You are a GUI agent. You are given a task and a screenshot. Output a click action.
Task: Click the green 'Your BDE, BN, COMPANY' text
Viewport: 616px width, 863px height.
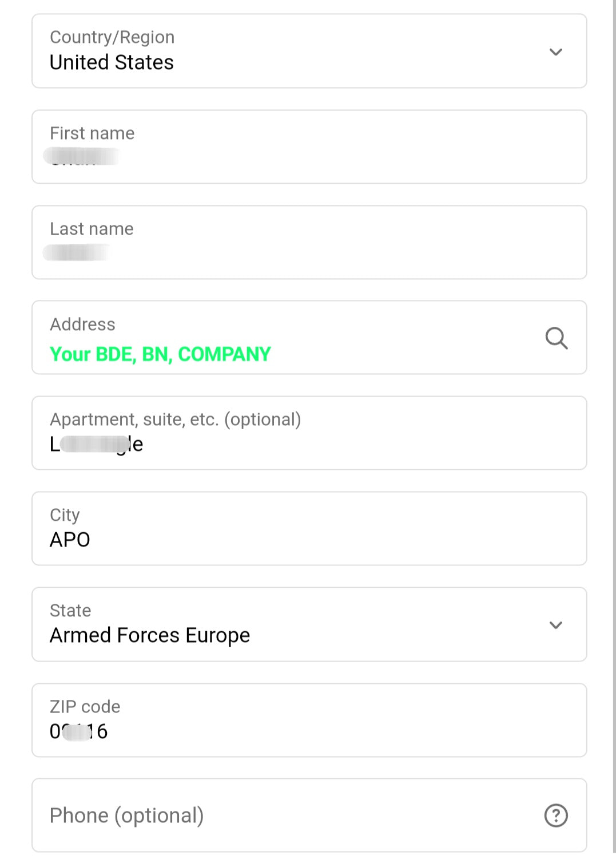pos(160,354)
